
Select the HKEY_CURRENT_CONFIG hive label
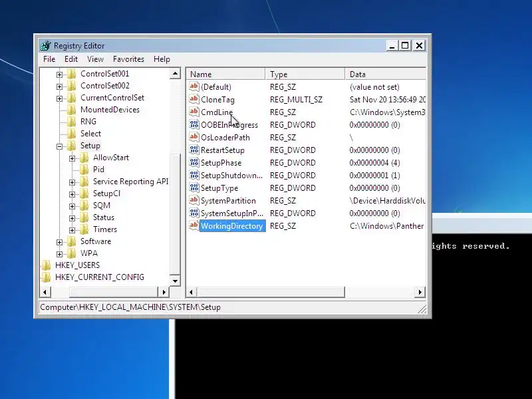coord(100,277)
